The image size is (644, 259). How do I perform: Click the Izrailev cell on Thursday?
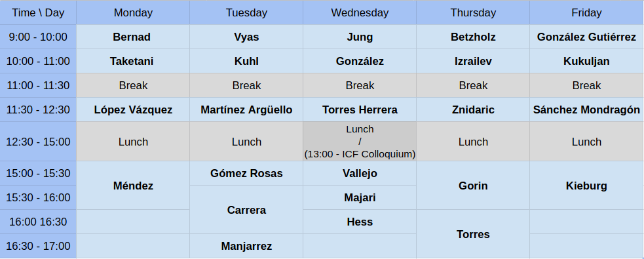[x=473, y=61]
